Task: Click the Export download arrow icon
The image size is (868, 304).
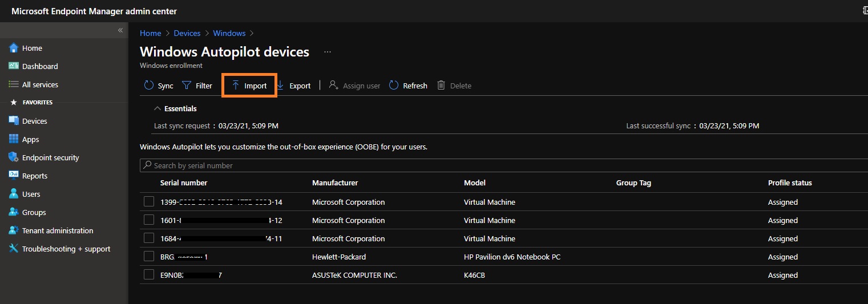Action: pos(280,86)
